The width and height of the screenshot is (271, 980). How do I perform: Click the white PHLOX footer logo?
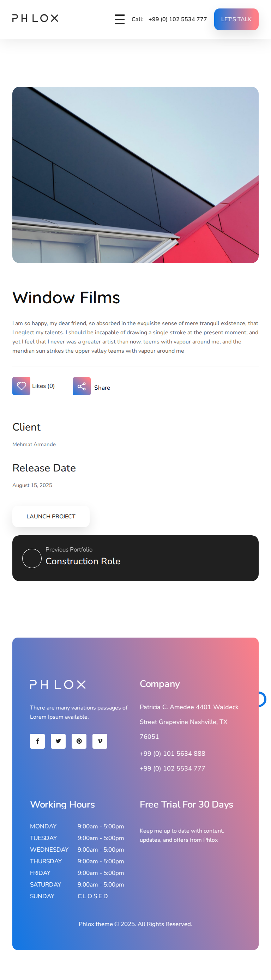pos(58,685)
